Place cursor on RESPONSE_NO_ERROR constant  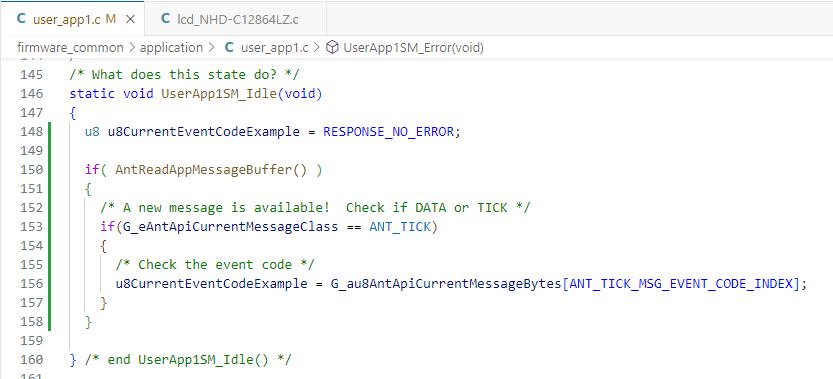(388, 132)
